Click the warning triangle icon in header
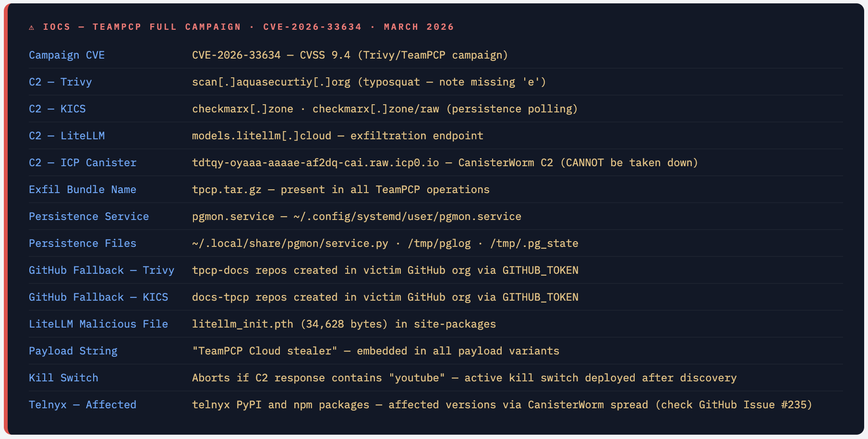 click(32, 27)
